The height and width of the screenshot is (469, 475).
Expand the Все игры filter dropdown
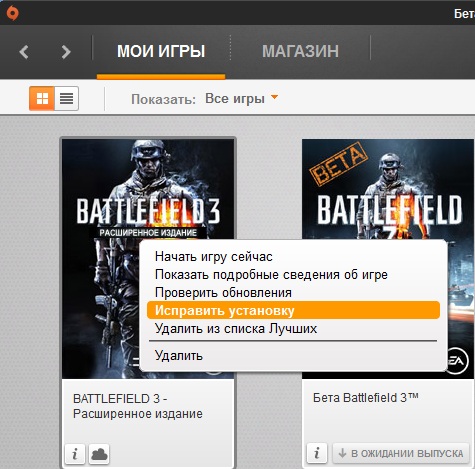coord(241,99)
